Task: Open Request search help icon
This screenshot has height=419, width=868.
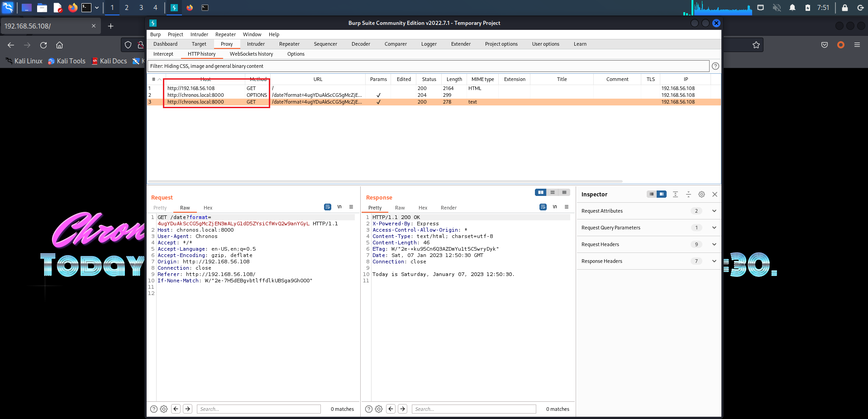Action: tap(154, 409)
